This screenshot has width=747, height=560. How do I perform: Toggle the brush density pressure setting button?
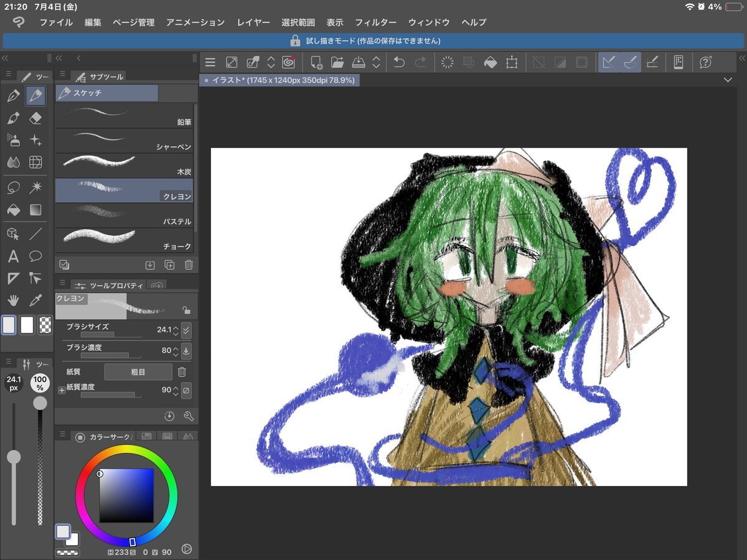[x=186, y=350]
